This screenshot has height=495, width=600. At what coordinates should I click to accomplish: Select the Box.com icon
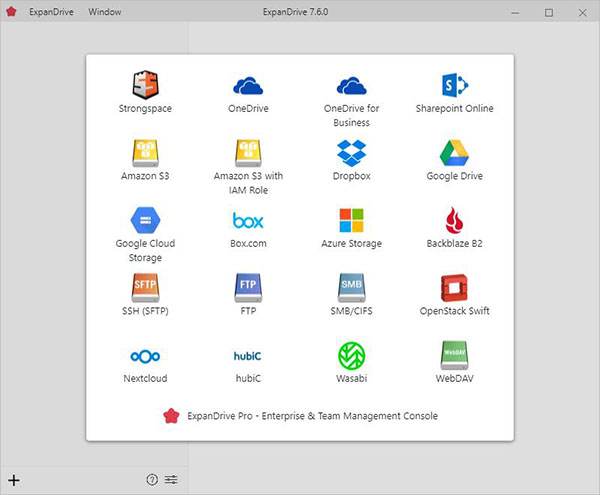248,220
